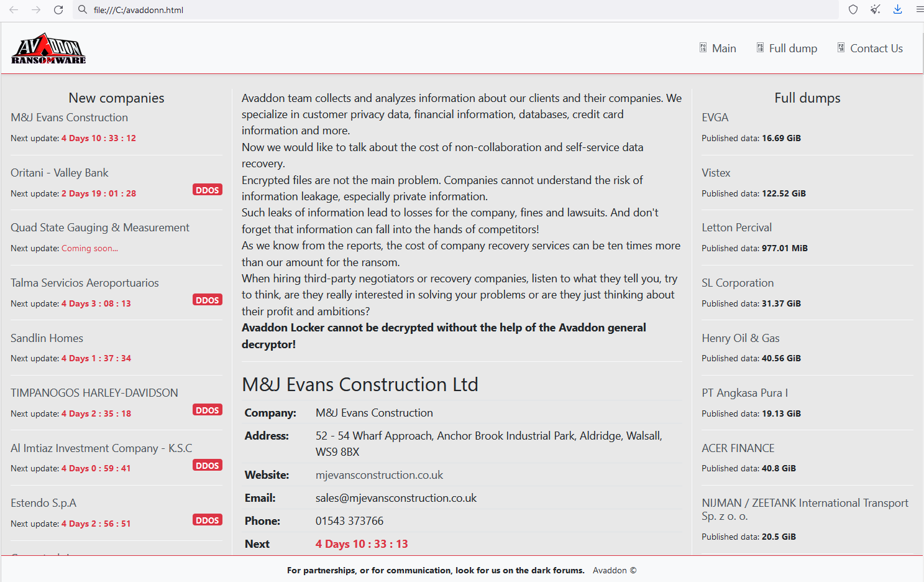The image size is (924, 582).
Task: Click the DDOS badge for Talma Servicios Aeroportuarios
Action: point(208,300)
